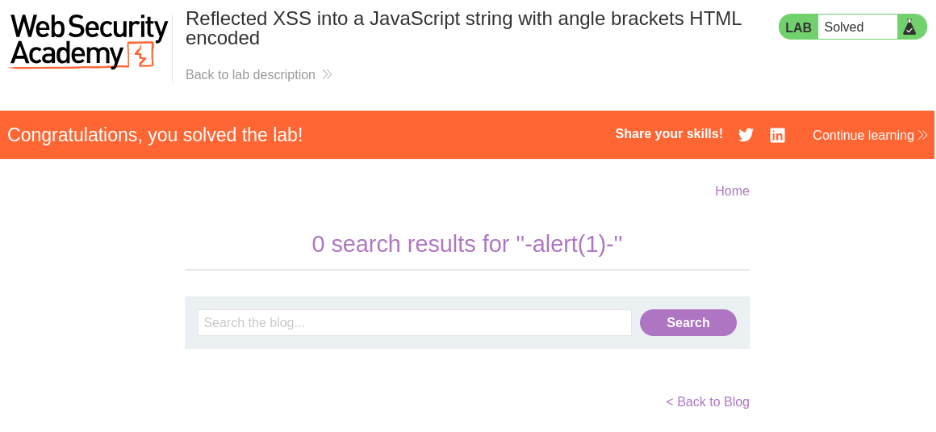Share on LinkedIn via its icon
Viewport: 936px width, 432px height.
[777, 135]
